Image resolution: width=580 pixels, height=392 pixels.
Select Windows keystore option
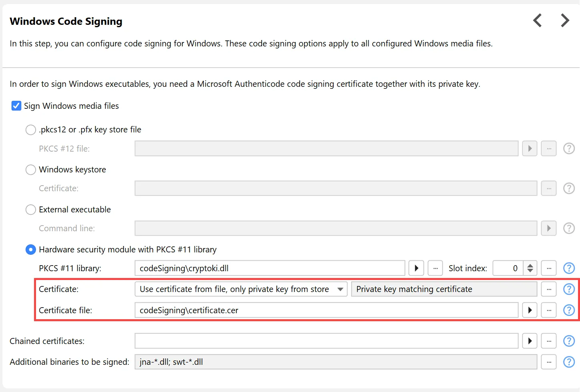click(31, 170)
